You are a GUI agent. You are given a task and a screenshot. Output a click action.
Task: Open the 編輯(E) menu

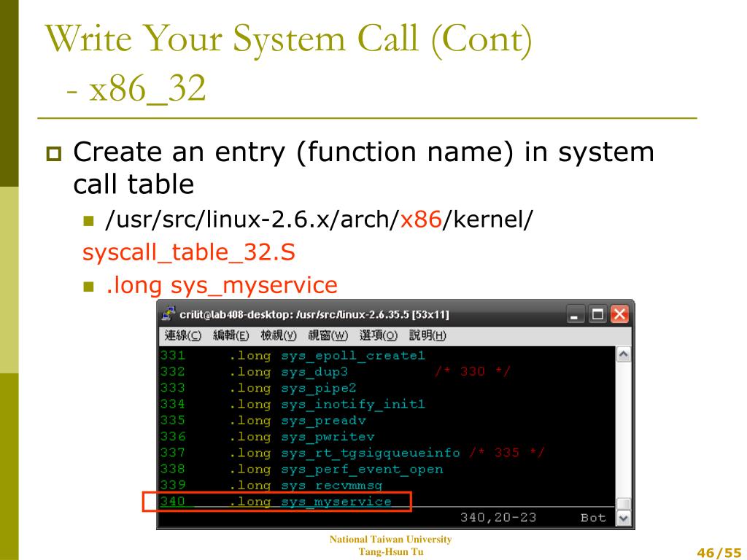click(x=231, y=335)
